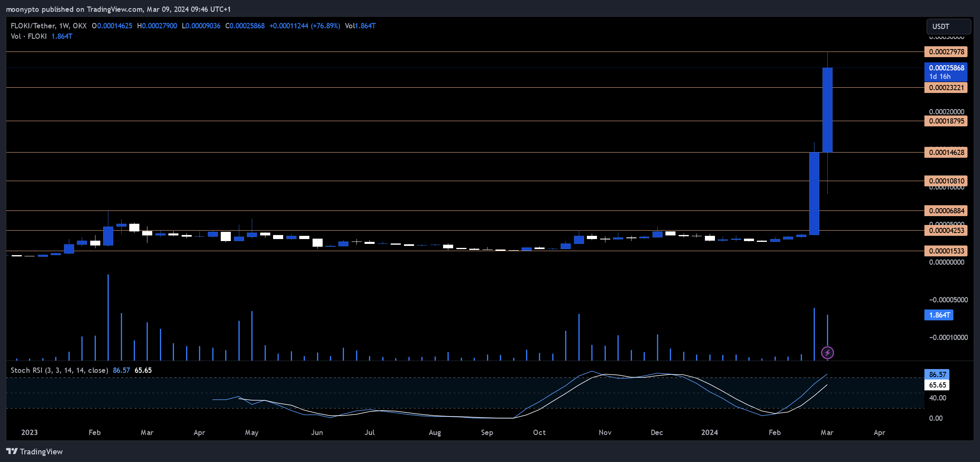
Task: Click the Jun label on time axis
Action: 317,433
